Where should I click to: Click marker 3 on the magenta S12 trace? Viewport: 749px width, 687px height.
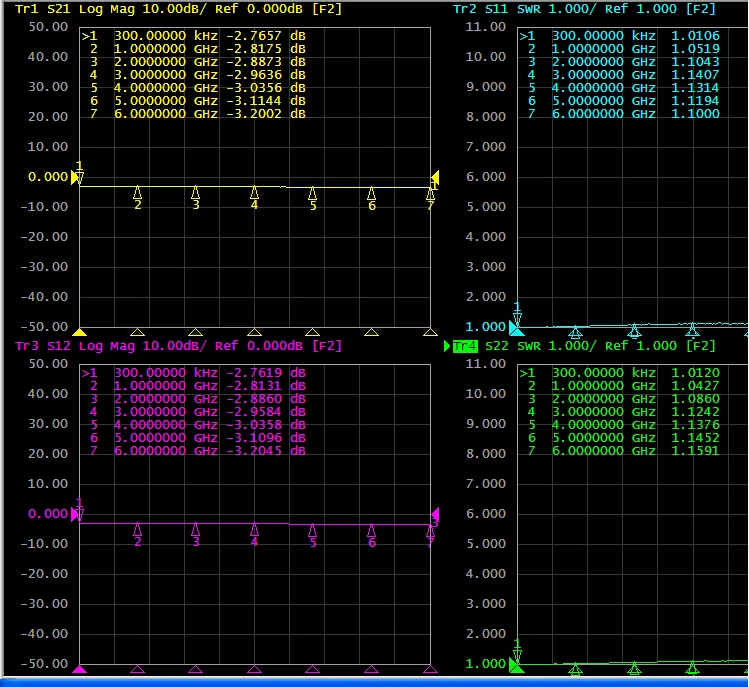click(195, 535)
